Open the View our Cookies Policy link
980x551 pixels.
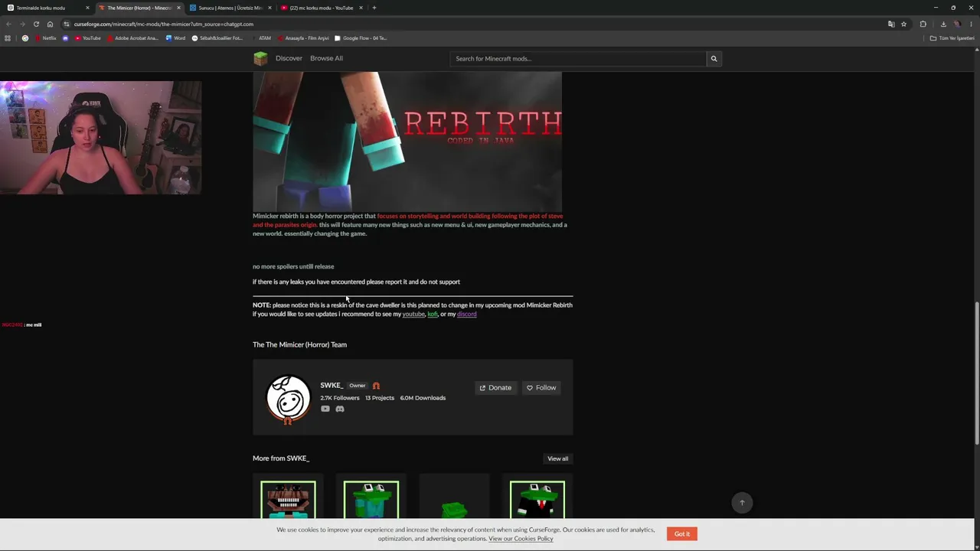(521, 539)
